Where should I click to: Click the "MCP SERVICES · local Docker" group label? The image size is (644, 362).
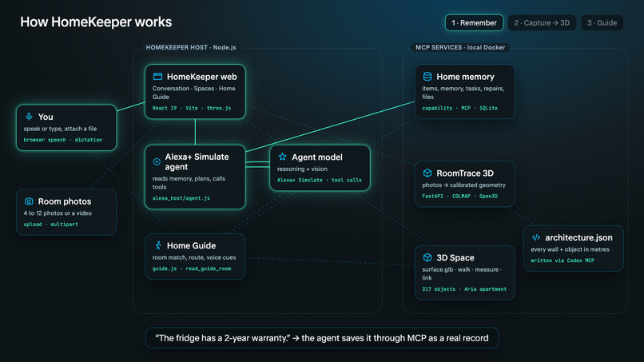(x=460, y=47)
